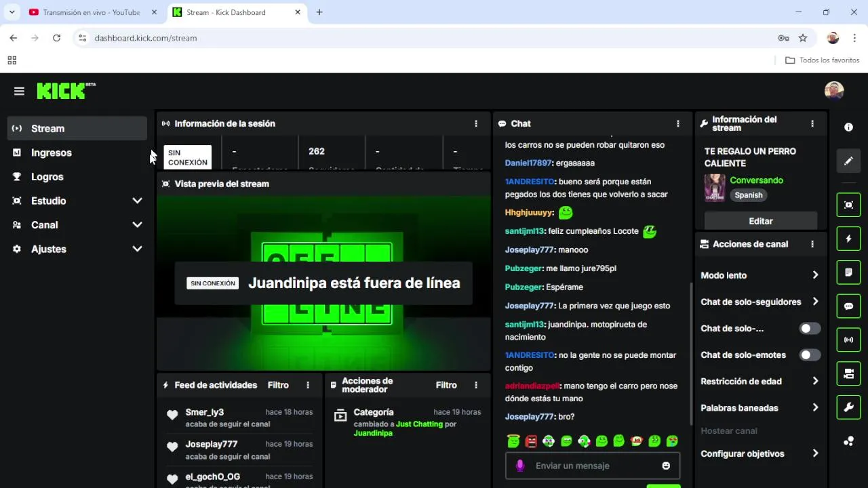Open Chrome tab search dropdown

[x=12, y=12]
